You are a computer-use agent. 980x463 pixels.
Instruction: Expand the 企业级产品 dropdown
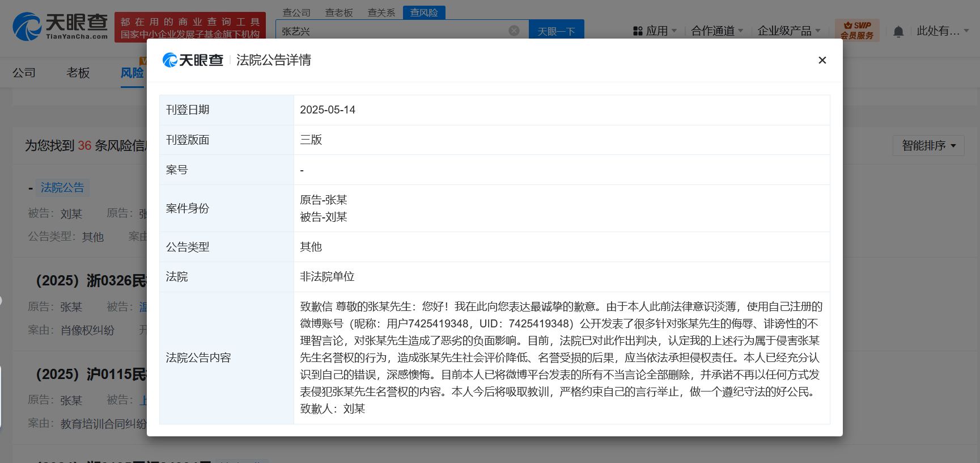tap(788, 31)
